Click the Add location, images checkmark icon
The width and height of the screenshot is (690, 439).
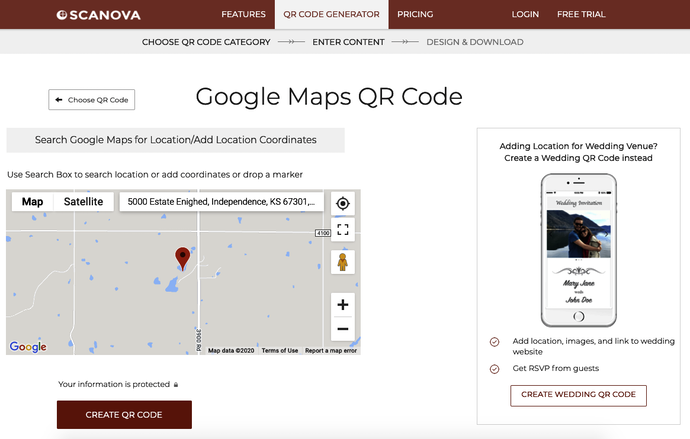pos(495,342)
